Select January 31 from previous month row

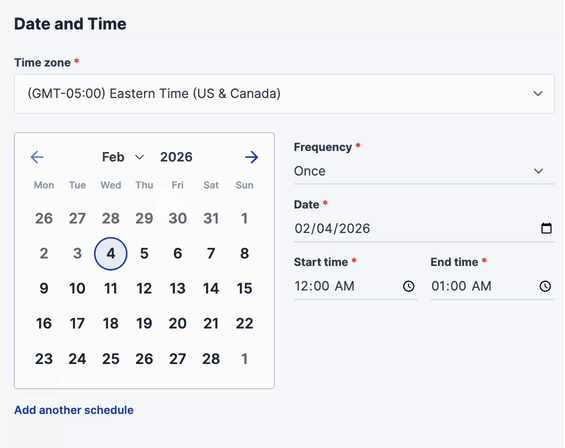point(211,218)
